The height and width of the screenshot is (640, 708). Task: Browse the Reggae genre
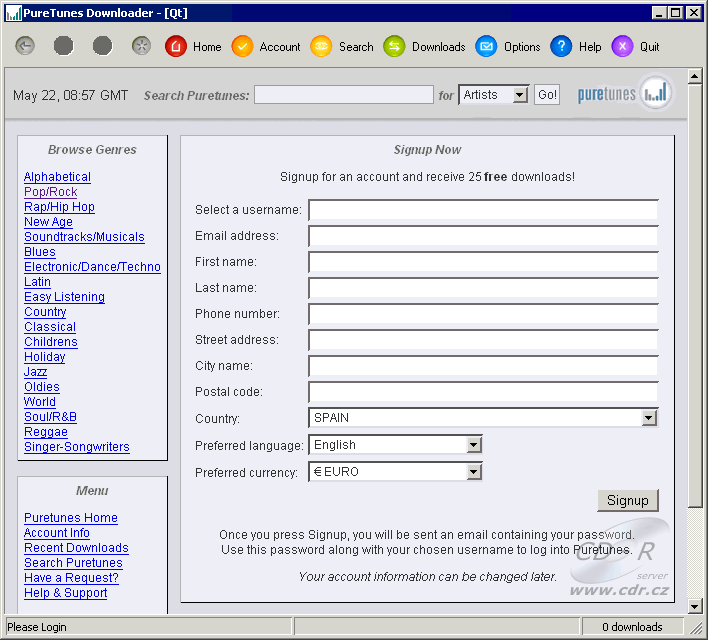pos(46,432)
